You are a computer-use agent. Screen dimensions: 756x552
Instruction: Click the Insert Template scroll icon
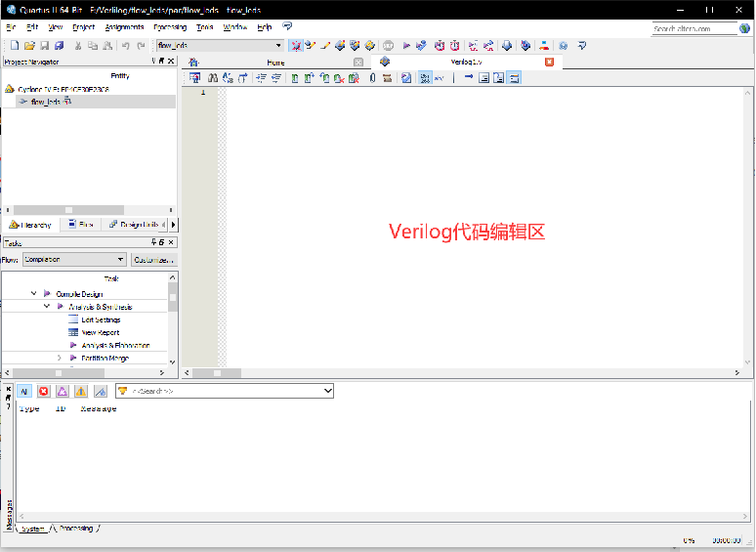387,77
